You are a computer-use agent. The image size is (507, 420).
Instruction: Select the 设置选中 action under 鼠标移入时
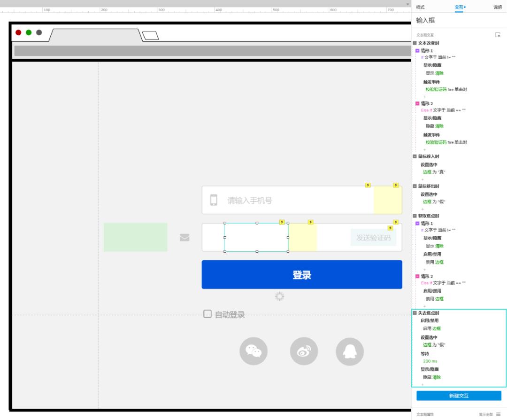pyautogui.click(x=429, y=164)
